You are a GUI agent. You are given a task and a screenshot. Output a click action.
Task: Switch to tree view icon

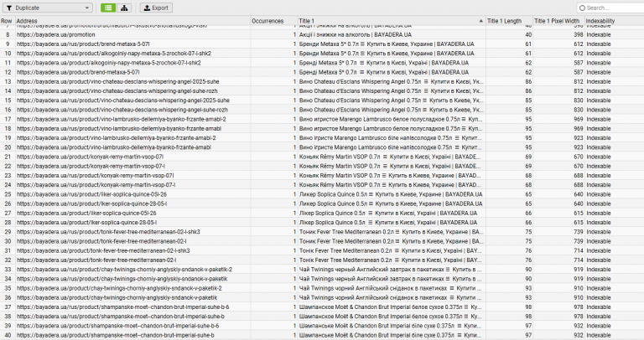click(124, 8)
